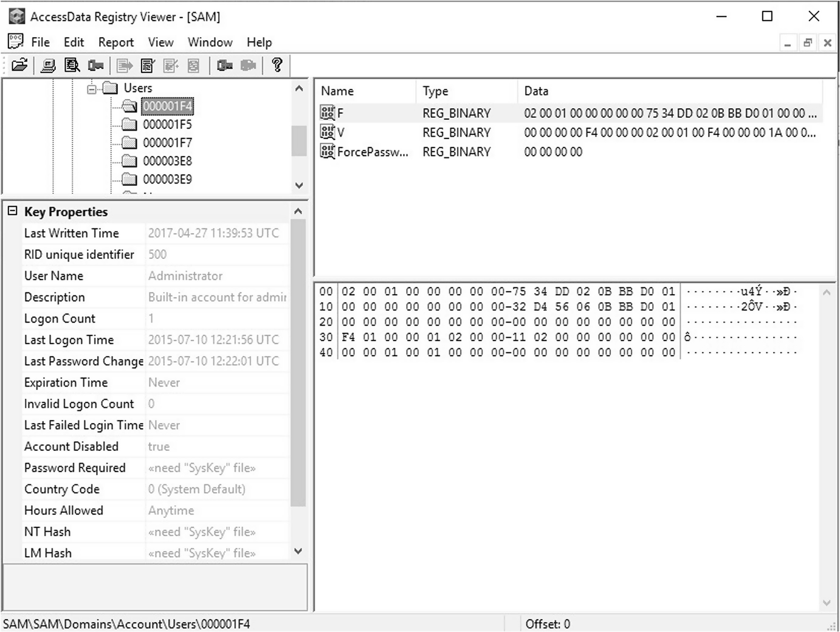This screenshot has height=632, width=840.
Task: Click the folder icon of key 000003E8
Action: coord(129,161)
